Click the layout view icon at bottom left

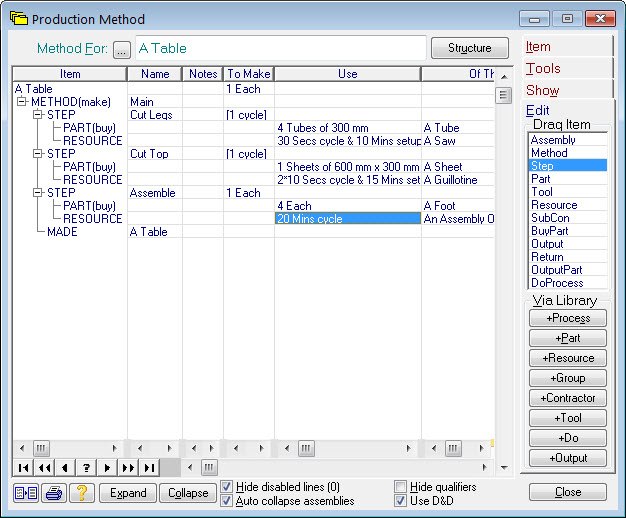[x=26, y=493]
